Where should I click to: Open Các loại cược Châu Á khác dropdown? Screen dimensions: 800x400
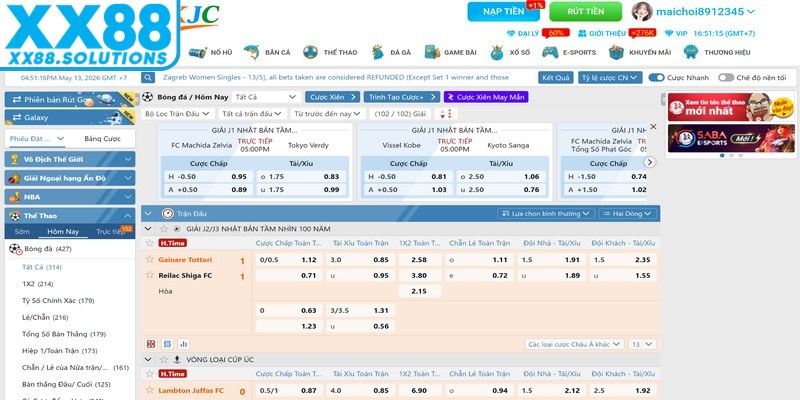pyautogui.click(x=574, y=344)
